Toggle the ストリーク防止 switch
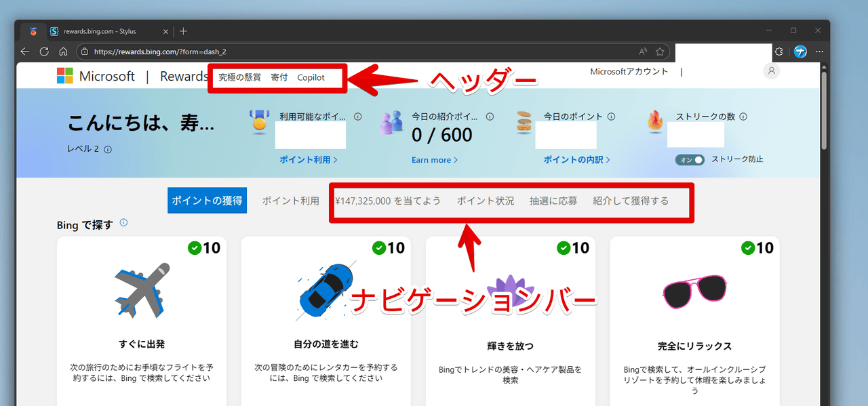Viewport: 868px width, 406px height. click(689, 159)
